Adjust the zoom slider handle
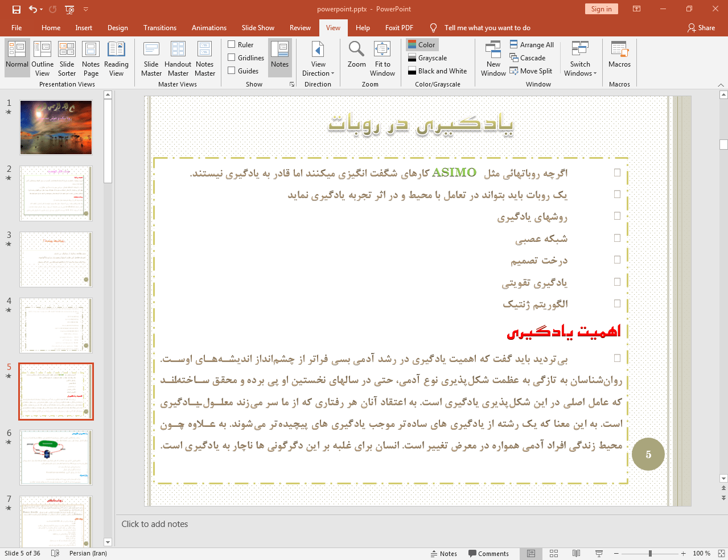728x560 pixels. 650,553
